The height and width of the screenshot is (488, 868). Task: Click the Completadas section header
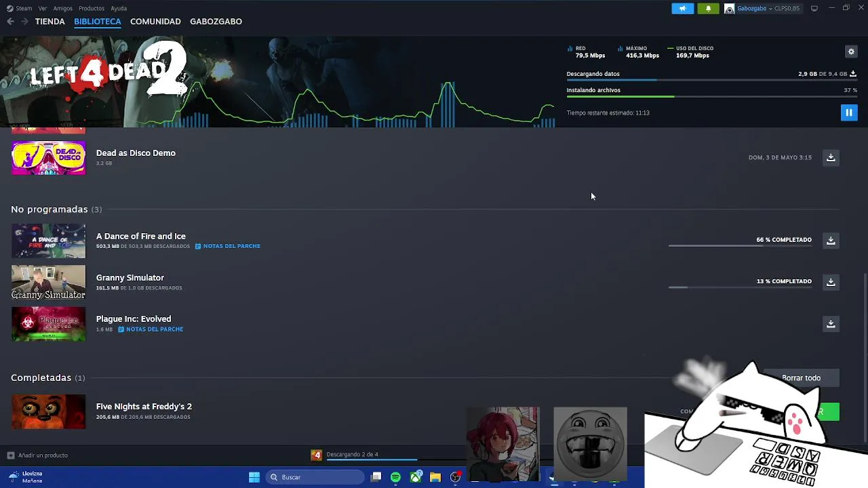coord(48,378)
